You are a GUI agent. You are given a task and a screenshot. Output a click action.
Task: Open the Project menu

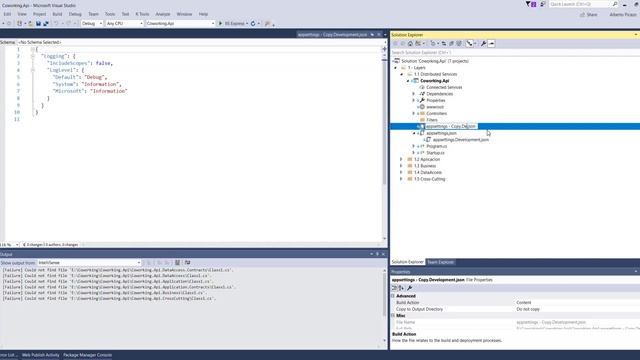pos(40,14)
